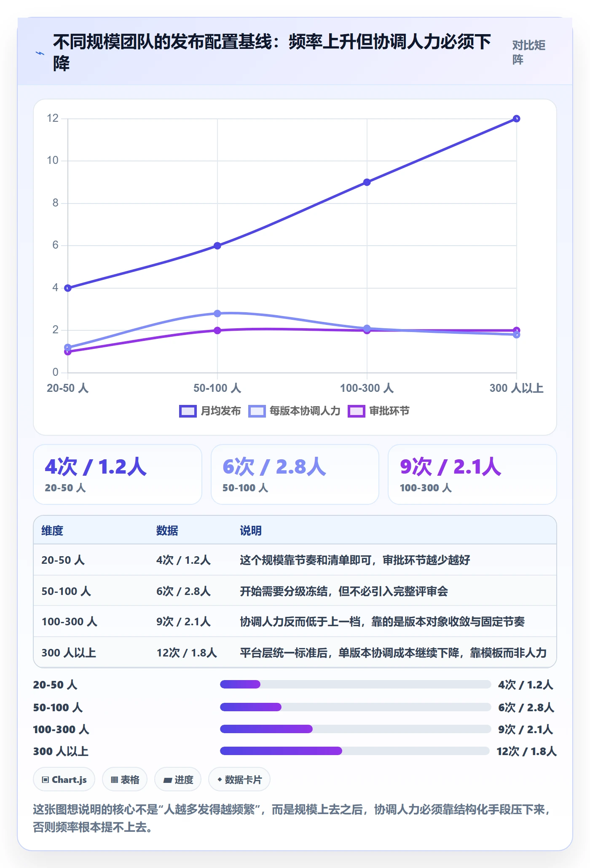
Task: Open the 4次 / 1.2人 data card
Action: (x=118, y=474)
